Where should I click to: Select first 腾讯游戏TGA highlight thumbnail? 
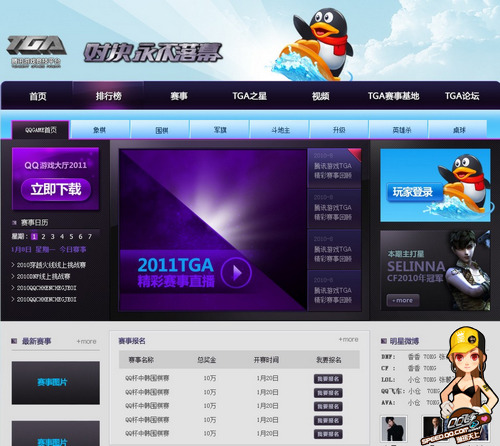(334, 168)
